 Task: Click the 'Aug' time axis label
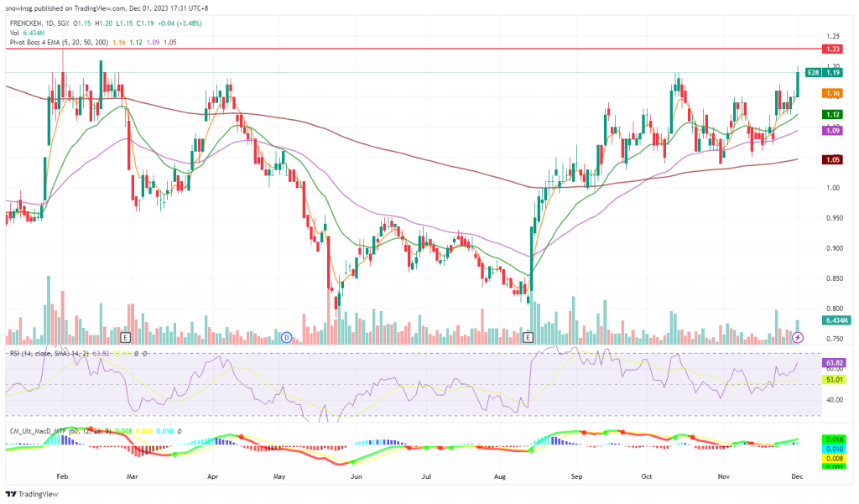coord(500,476)
